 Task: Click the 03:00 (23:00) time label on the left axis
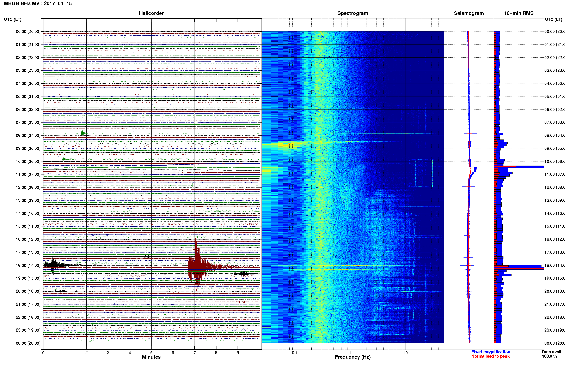tap(28, 71)
